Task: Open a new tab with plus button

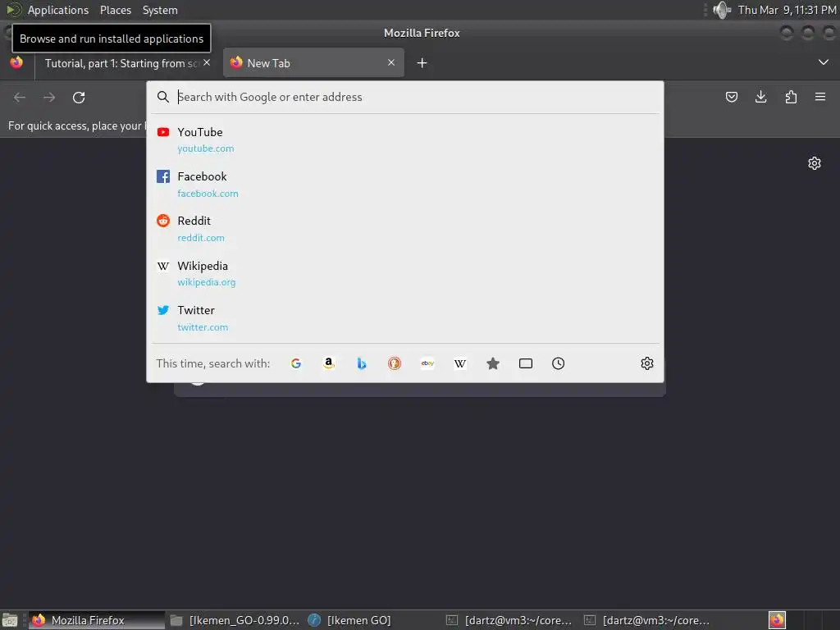Action: [422, 63]
